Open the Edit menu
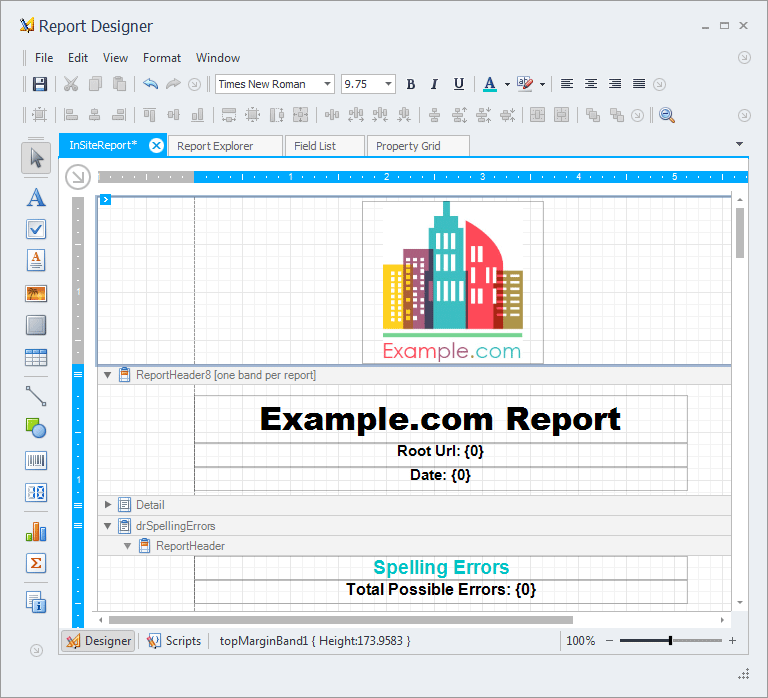 click(x=78, y=58)
